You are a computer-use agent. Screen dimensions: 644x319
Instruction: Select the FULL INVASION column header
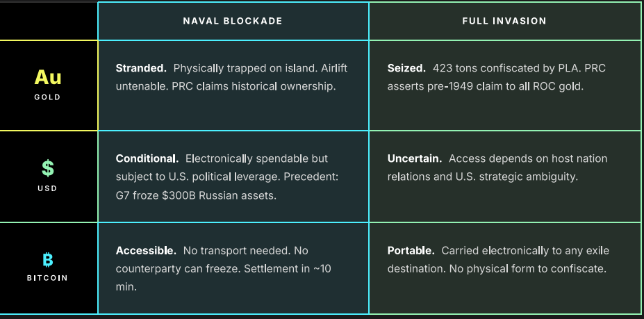(504, 21)
